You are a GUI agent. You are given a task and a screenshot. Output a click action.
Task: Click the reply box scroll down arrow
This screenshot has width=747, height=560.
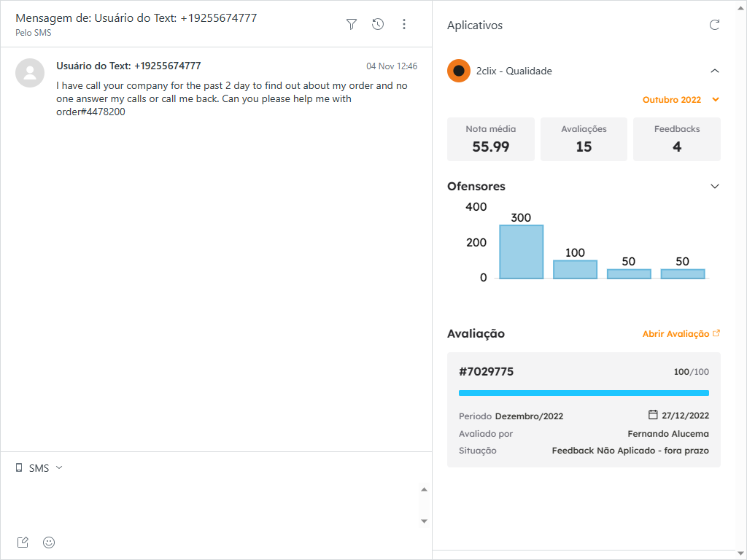tap(425, 521)
